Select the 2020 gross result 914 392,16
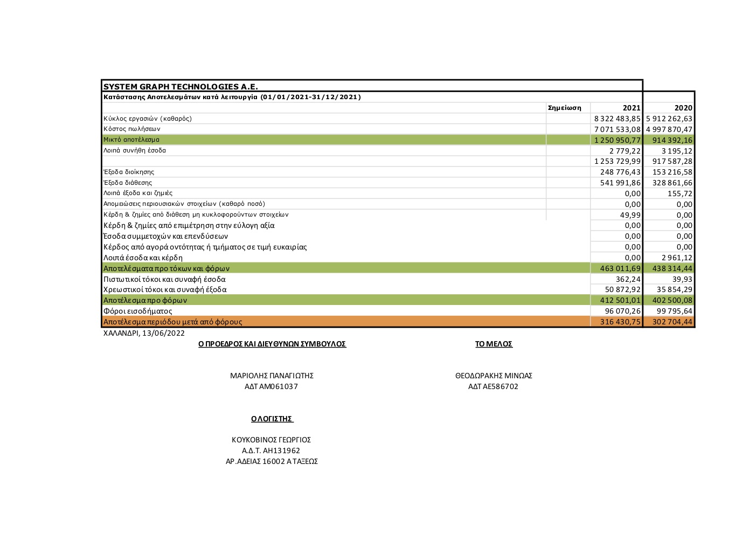This screenshot has height=534, width=756. [671, 140]
